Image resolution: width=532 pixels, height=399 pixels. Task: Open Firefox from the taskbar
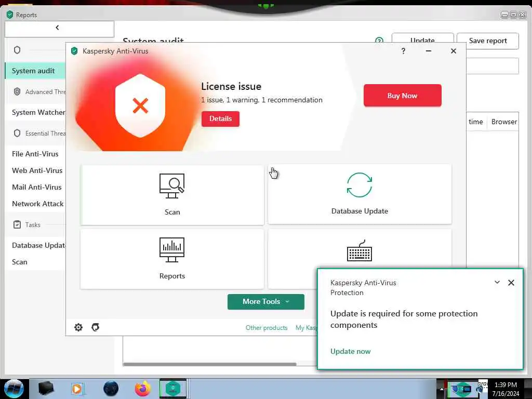pyautogui.click(x=143, y=389)
